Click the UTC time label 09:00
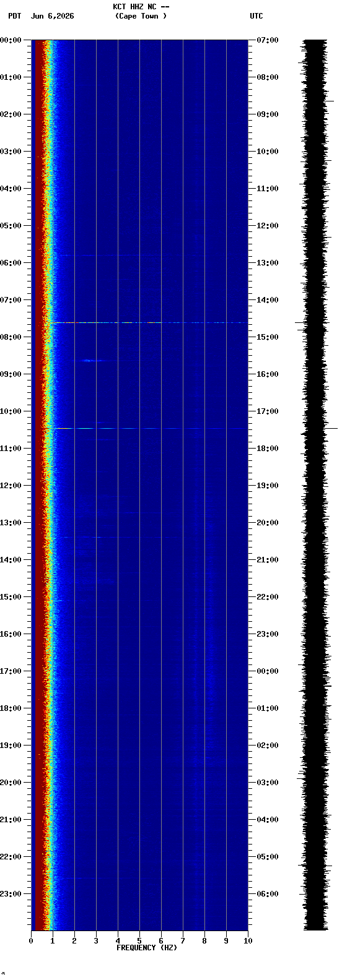This screenshot has width=342, height=980. (x=268, y=114)
